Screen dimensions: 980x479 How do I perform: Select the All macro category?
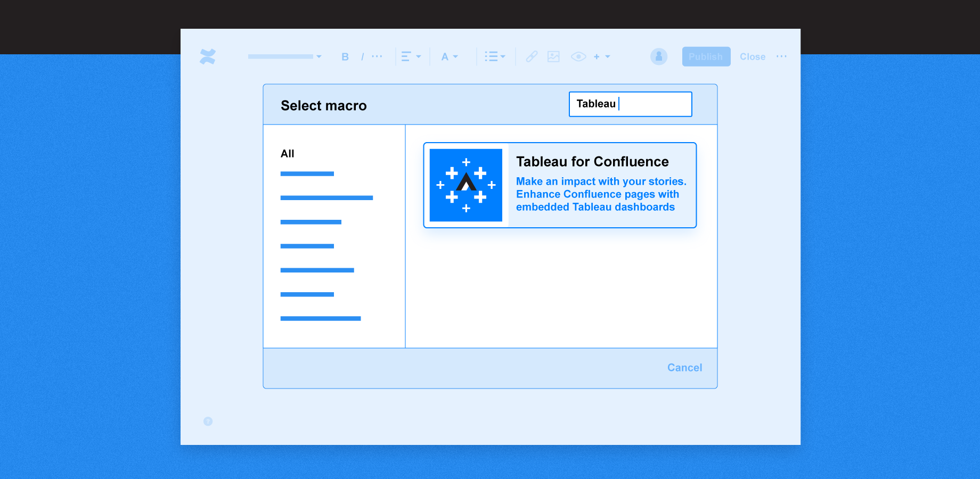coord(288,153)
